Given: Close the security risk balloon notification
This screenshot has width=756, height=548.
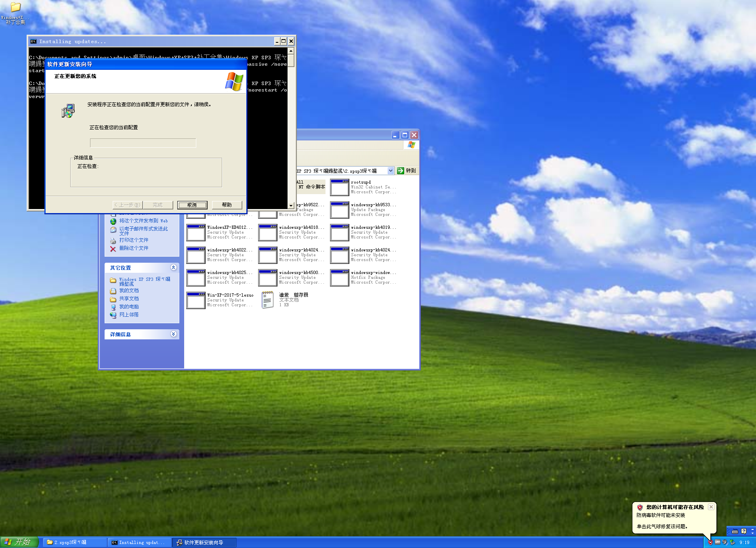Looking at the screenshot, I should (x=711, y=507).
